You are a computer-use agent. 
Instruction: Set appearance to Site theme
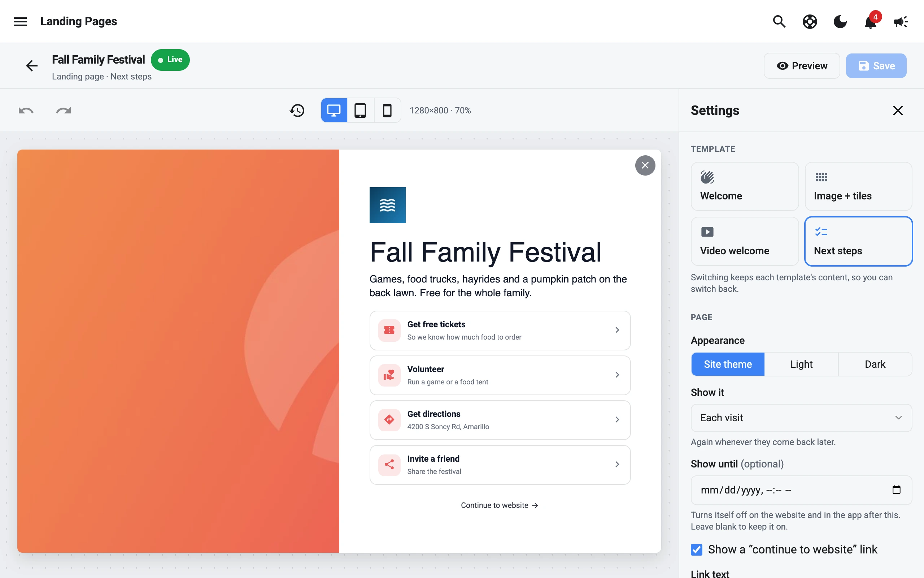pyautogui.click(x=728, y=364)
